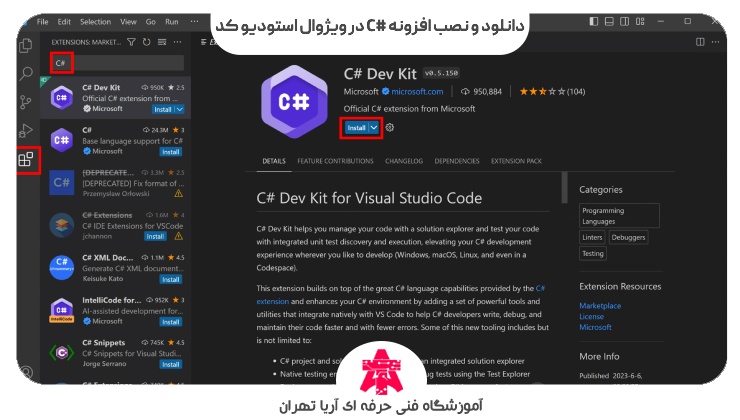Expand the Install dropdown arrow on detail page
This screenshot has width=740, height=420.
[x=374, y=128]
